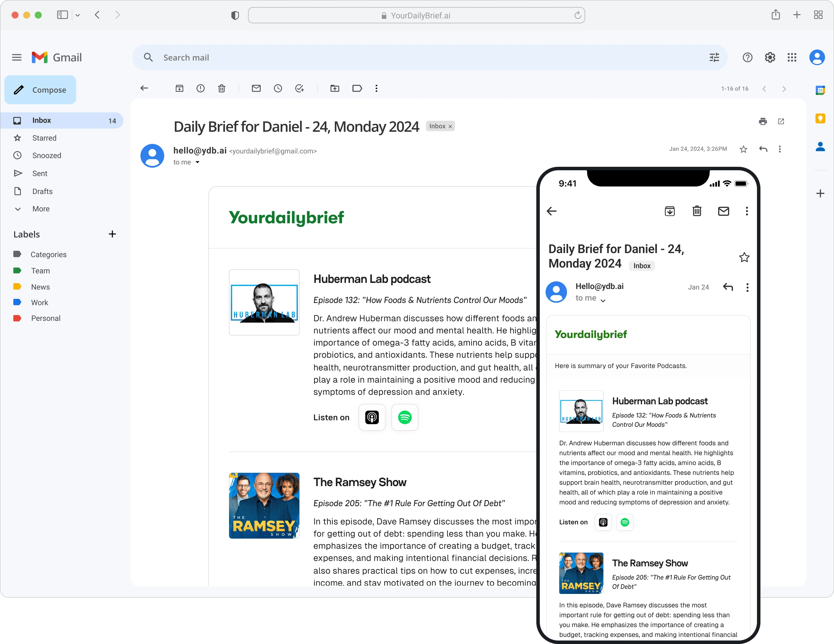The image size is (834, 644).
Task: Tap Spotify button in phone view
Action: coord(625,522)
